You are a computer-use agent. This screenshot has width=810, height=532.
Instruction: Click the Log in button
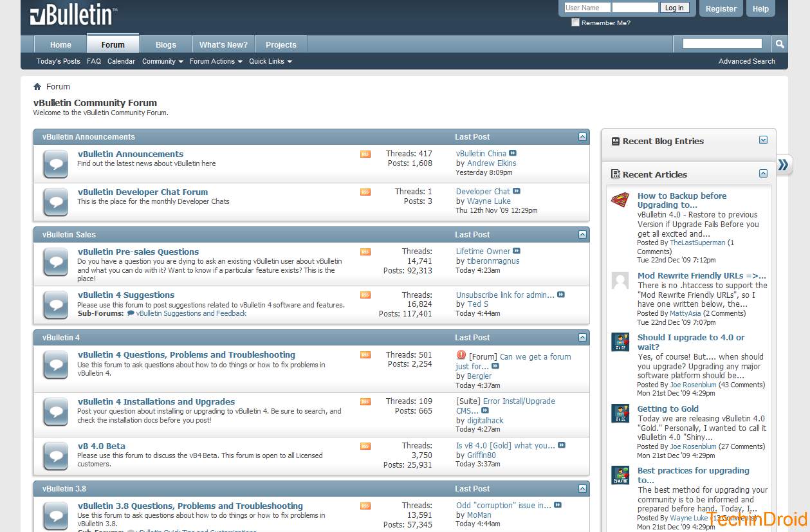pyautogui.click(x=674, y=8)
